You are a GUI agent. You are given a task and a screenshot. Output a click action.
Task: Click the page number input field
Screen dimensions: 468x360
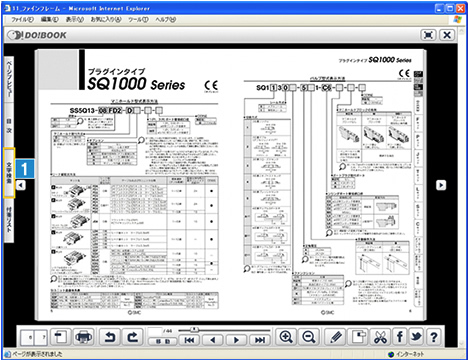click(x=155, y=332)
